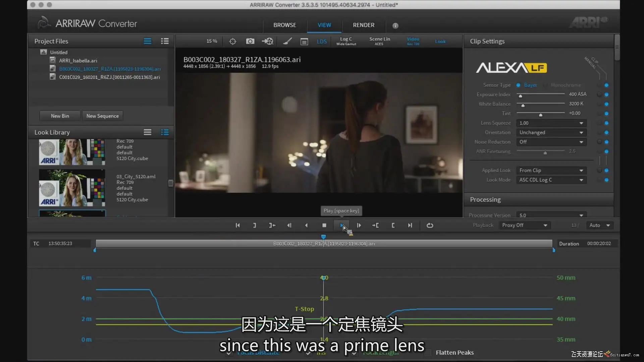The height and width of the screenshot is (362, 644).
Task: Adjust the White Balance slider
Action: pos(523,105)
